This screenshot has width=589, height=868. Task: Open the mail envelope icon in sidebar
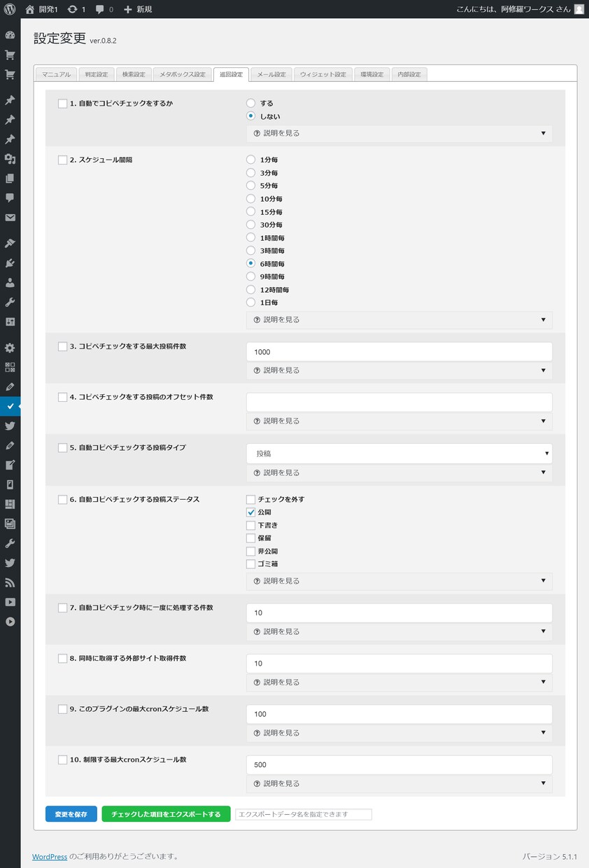click(x=10, y=218)
